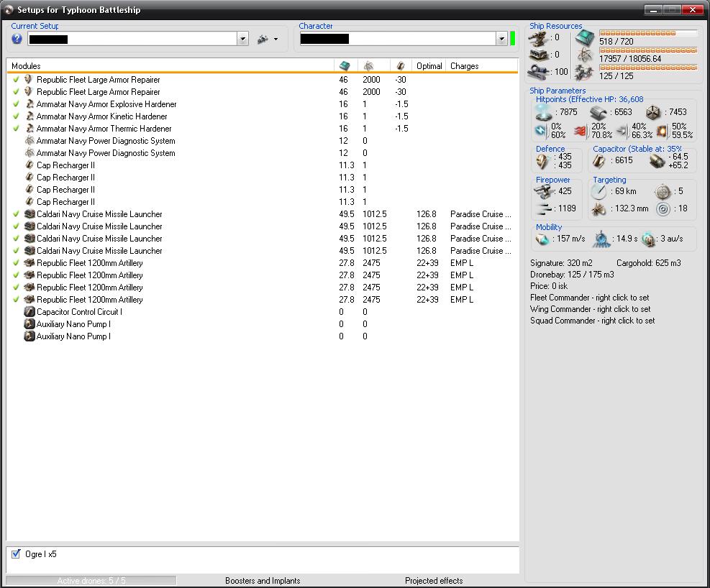This screenshot has width=710, height=588.
Task: Click the CPU usage progress bar
Action: 648,33
